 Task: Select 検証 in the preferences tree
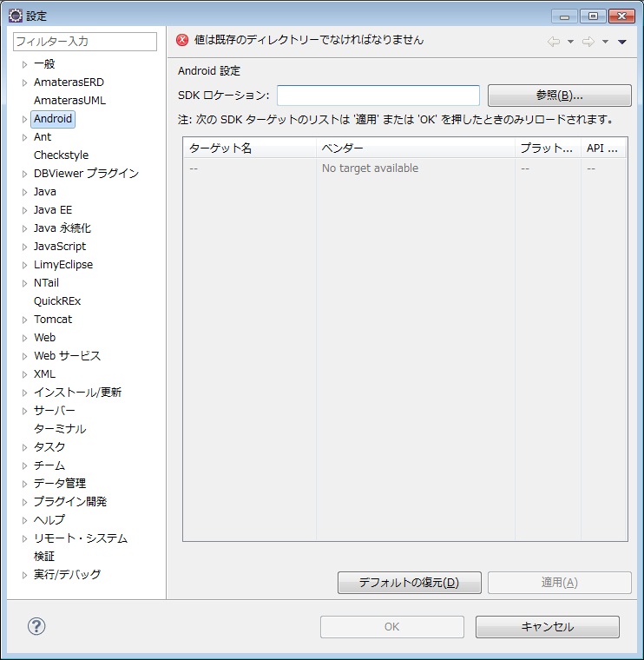[x=44, y=557]
